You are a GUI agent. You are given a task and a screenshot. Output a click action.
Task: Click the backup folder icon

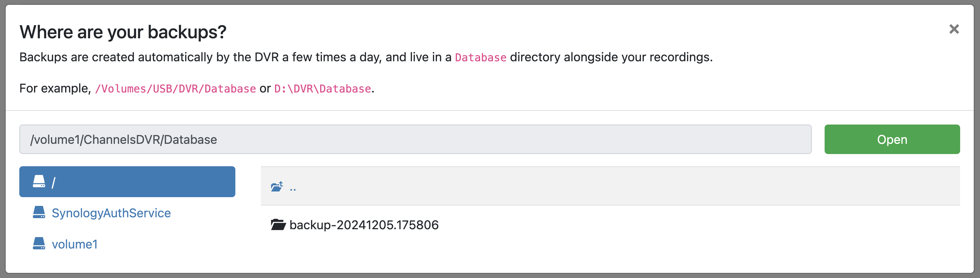(278, 225)
